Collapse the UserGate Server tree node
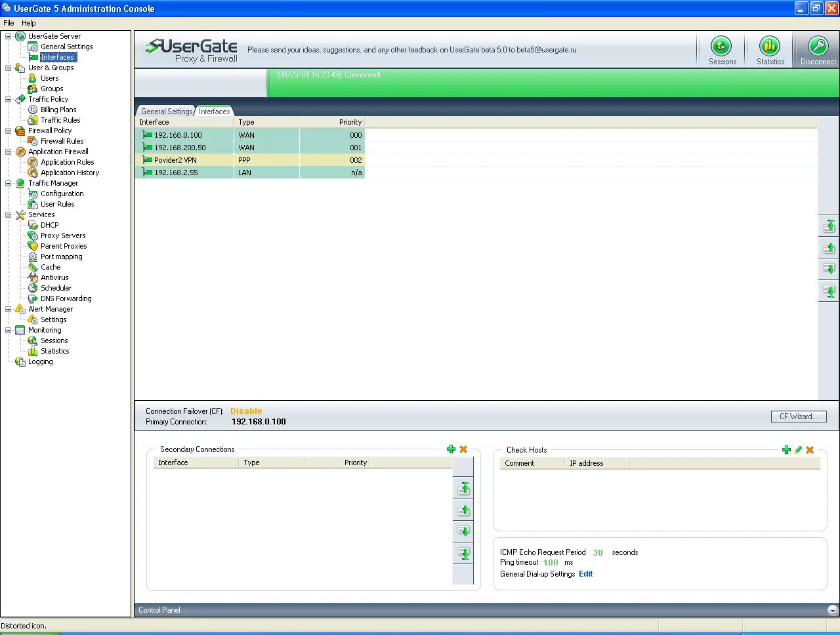Viewport: 840px width, 635px height. point(9,36)
